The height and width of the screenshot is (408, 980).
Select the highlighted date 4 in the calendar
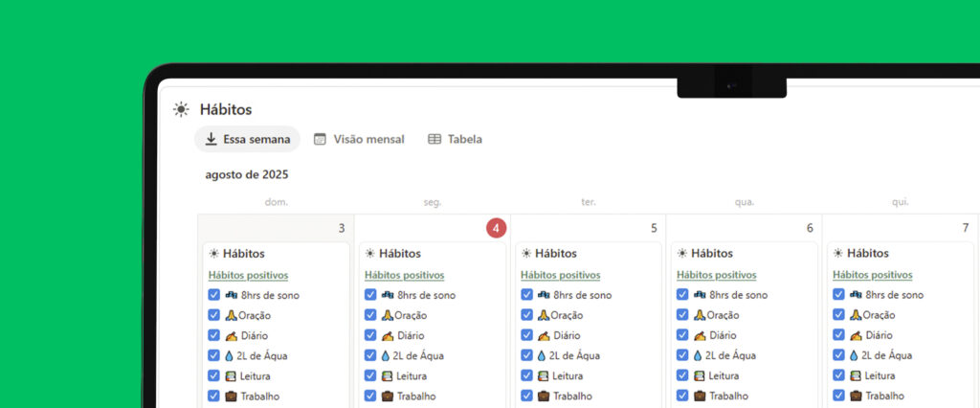496,228
